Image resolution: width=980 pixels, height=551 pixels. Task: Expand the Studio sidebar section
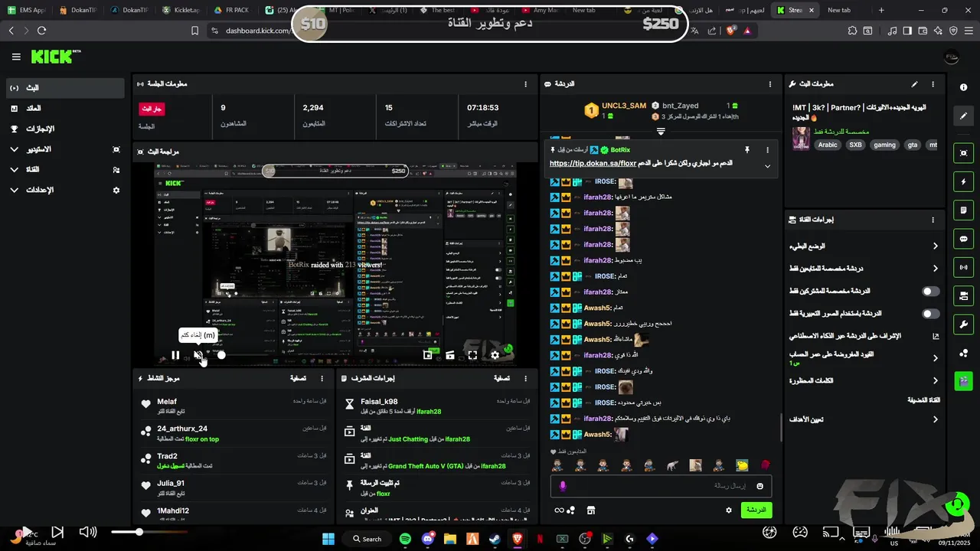(65, 149)
